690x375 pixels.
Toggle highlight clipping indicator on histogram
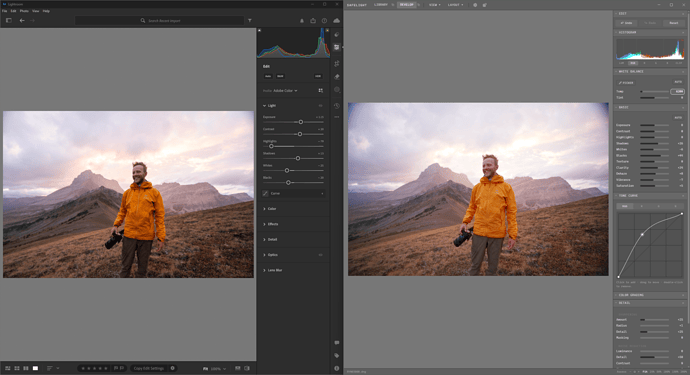pos(327,30)
